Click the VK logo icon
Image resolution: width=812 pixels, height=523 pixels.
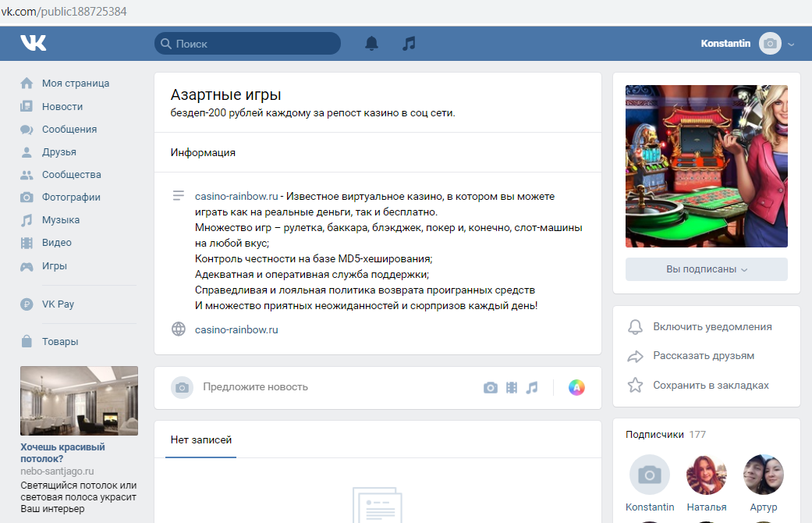click(x=33, y=43)
